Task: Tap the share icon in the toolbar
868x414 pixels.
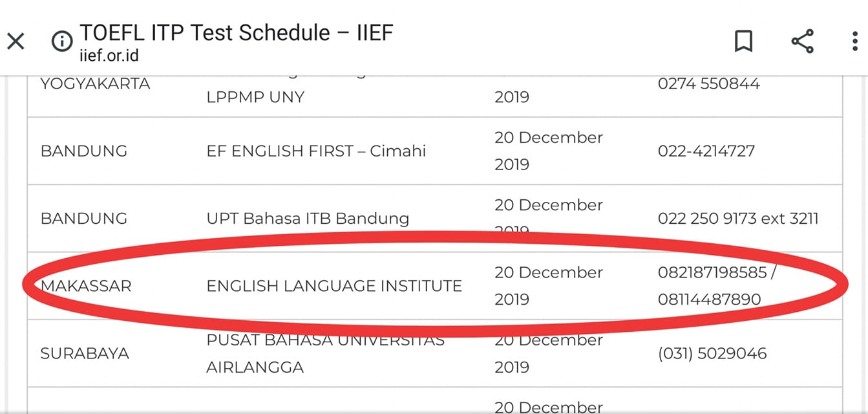Action: 802,42
